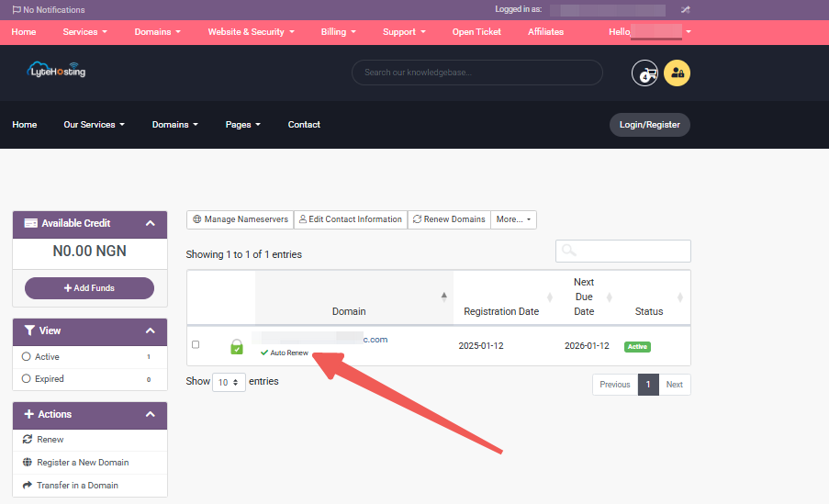Viewport: 829px width, 504px height.
Task: Sort by Domain column arrow
Action: click(444, 297)
